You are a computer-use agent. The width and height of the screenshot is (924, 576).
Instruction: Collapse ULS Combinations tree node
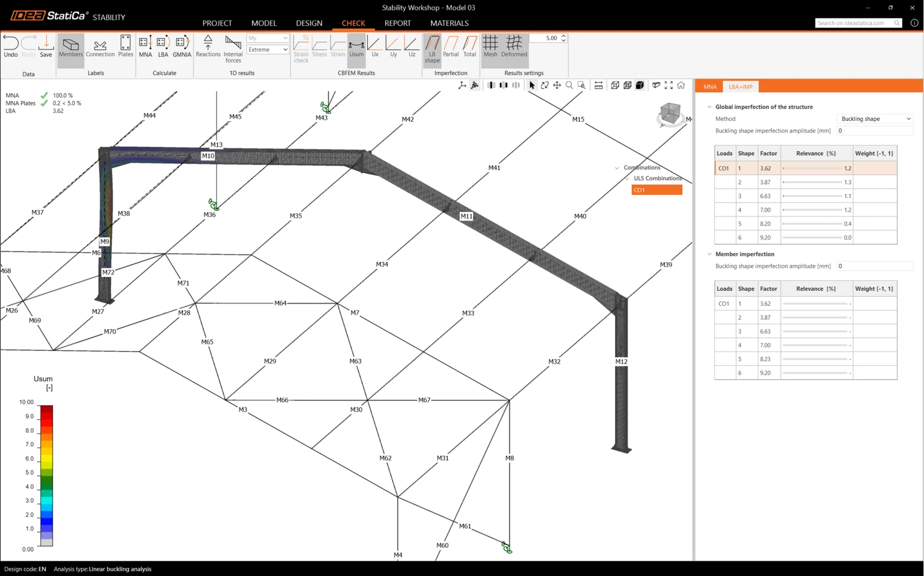tap(627, 178)
